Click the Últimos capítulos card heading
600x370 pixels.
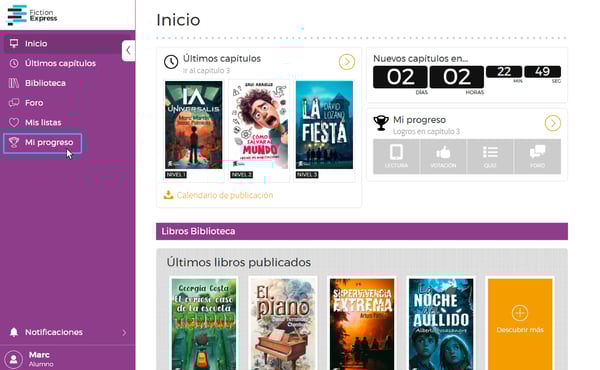click(x=222, y=59)
